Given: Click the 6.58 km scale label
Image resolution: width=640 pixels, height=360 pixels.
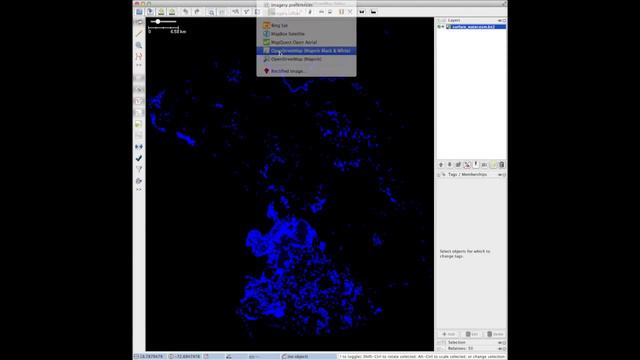Looking at the screenshot, I should (x=178, y=31).
